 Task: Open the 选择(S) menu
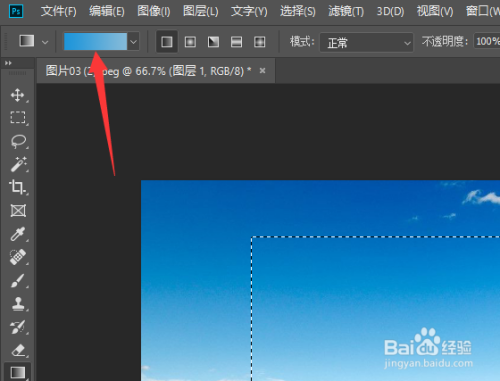(x=298, y=12)
